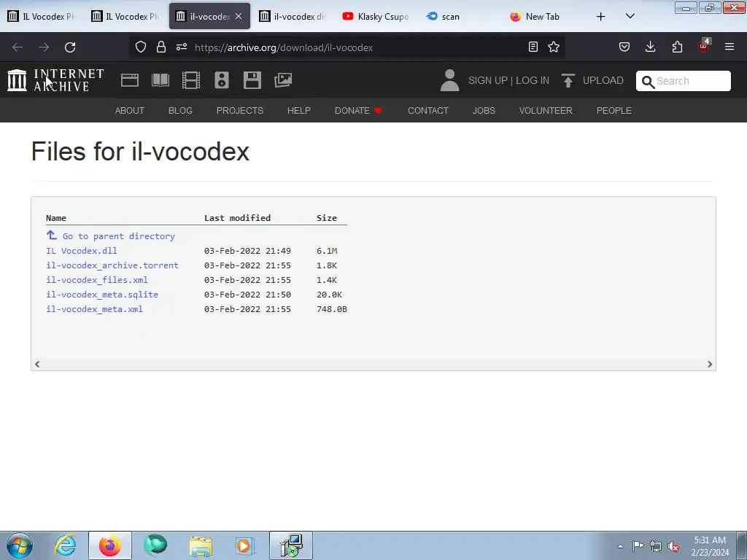Screen dimensions: 747x560
Task: Open the Software floppy disk icon
Action: click(252, 80)
